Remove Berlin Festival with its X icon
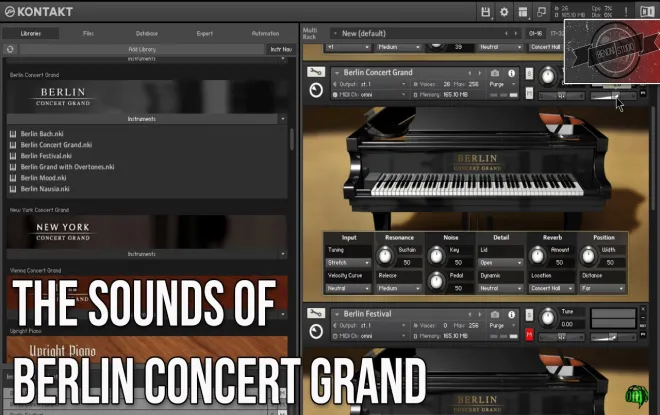Image resolution: width=660 pixels, height=415 pixels. 643,309
